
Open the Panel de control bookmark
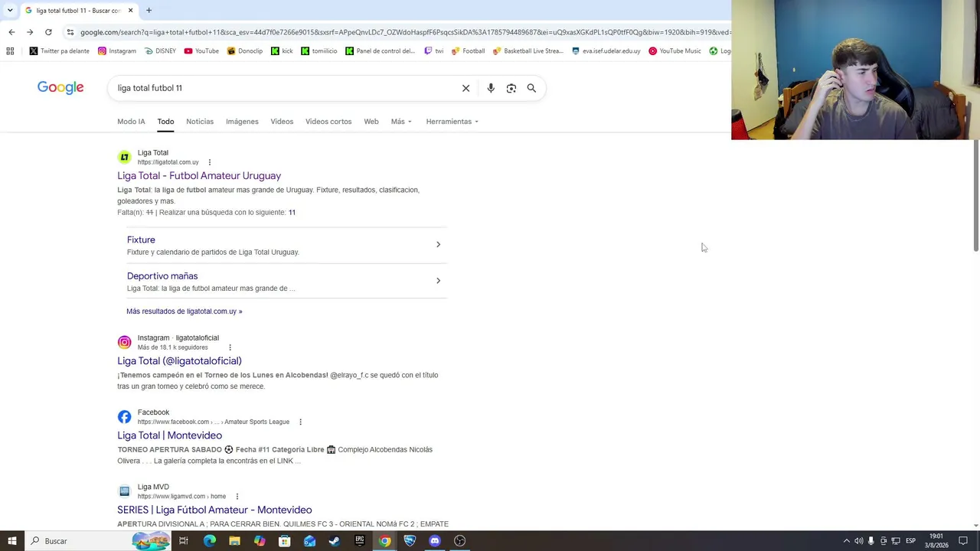pos(380,51)
